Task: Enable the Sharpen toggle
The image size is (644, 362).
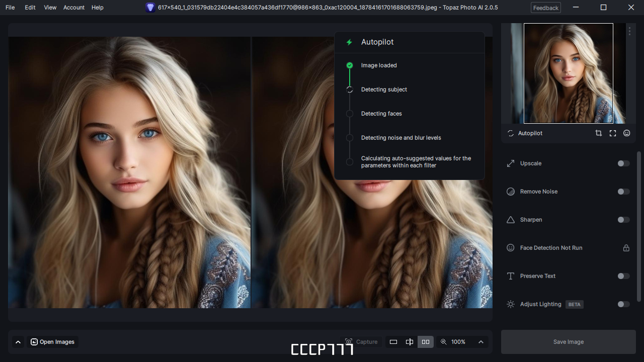Action: tap(623, 220)
